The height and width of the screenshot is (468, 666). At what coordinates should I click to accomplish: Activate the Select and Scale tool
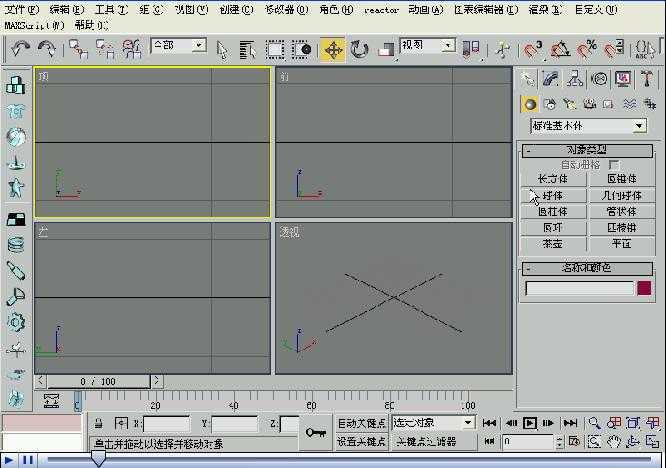(386, 50)
